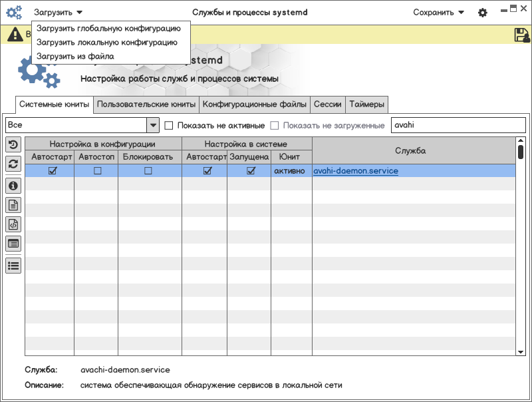This screenshot has height=402, width=532.
Task: Open unit info with the info icon
Action: pos(13,186)
